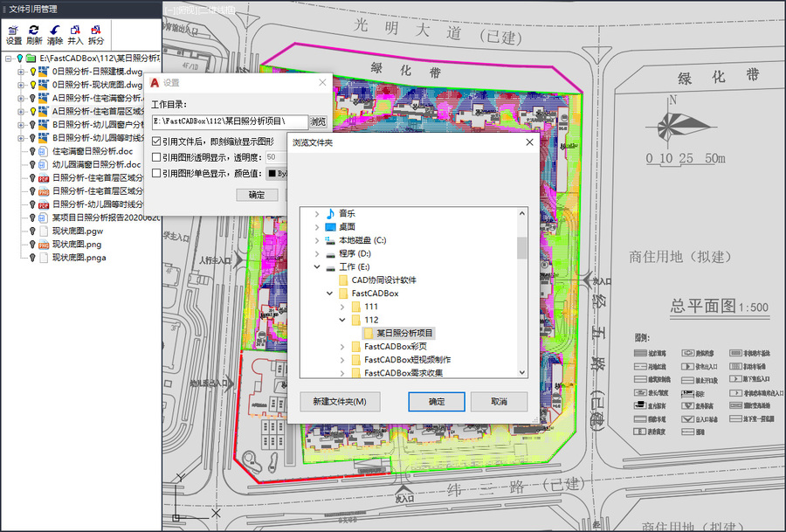Viewport: 786px width, 532px height.
Task: Uncheck 引用文件后，即刻缩放显示图形 checkbox
Action: tap(156, 142)
